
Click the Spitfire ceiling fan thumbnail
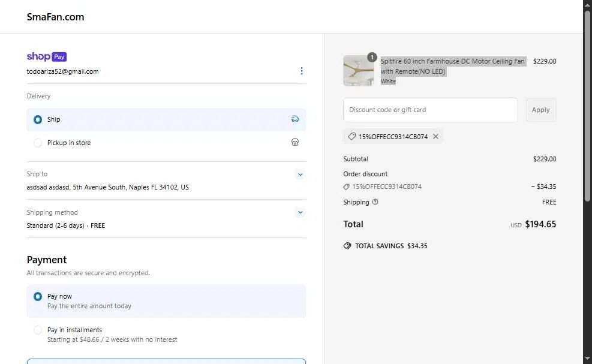pyautogui.click(x=359, y=71)
